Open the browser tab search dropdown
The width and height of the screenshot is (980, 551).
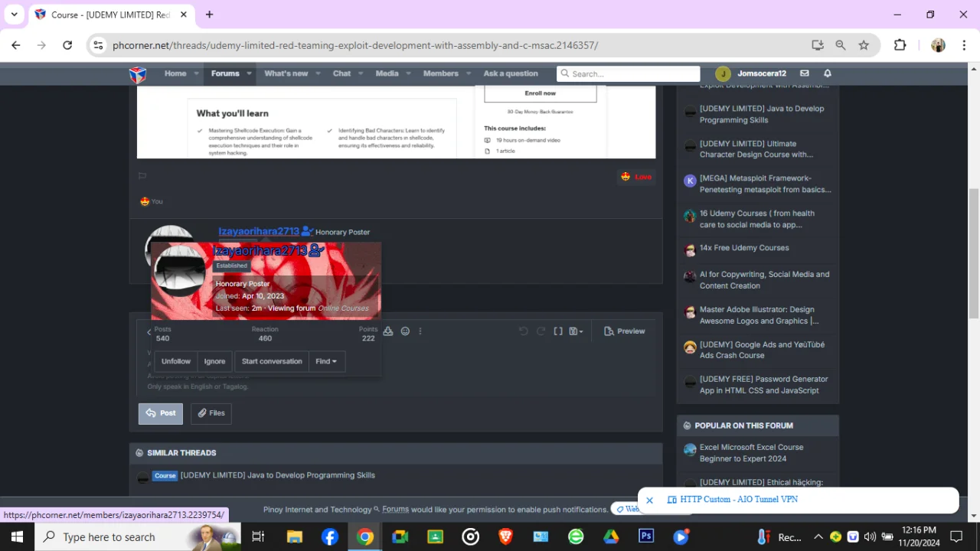(14, 15)
